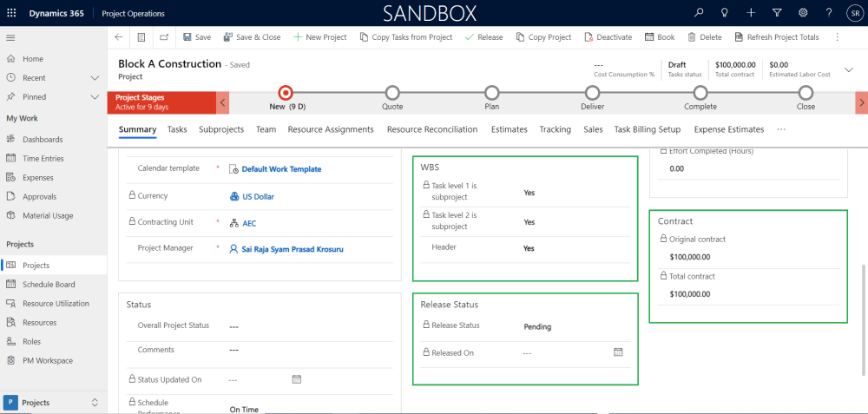Image resolution: width=868 pixels, height=414 pixels.
Task: Create a New Project
Action: coord(320,37)
